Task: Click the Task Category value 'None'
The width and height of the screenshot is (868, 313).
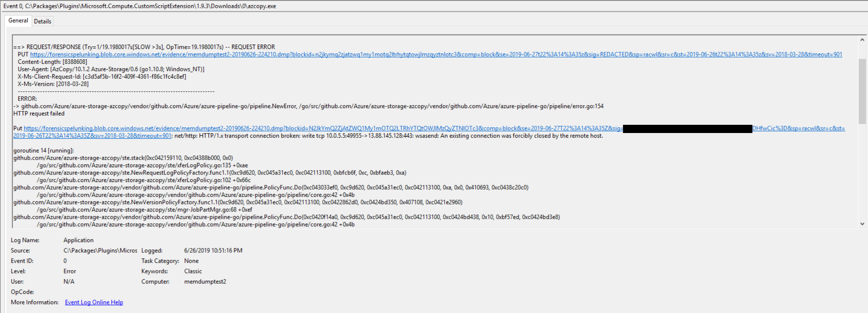Action: click(x=191, y=261)
